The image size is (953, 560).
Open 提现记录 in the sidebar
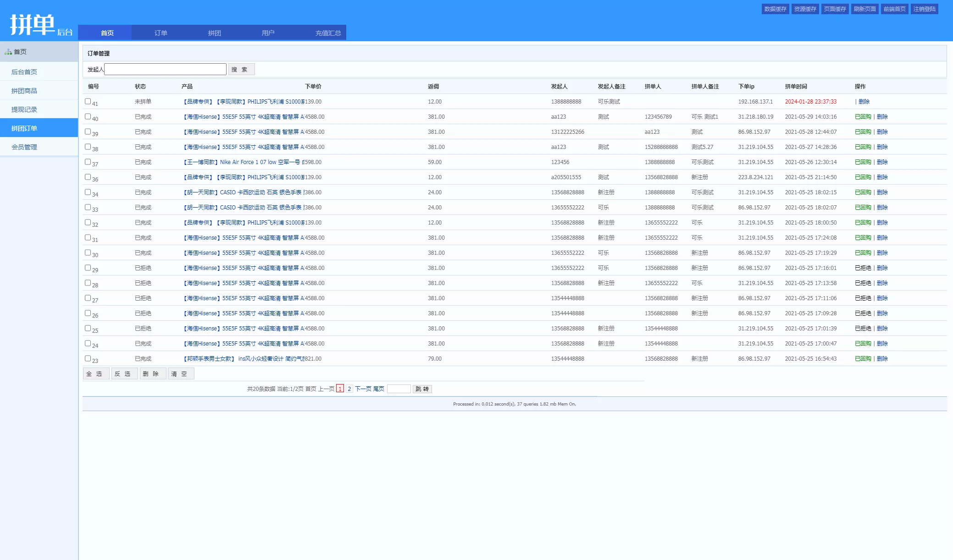(24, 110)
